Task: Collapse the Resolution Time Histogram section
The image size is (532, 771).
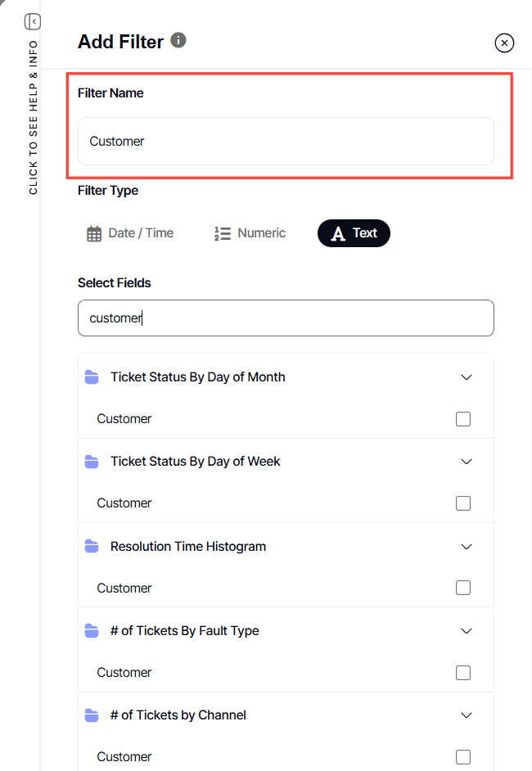Action: [x=466, y=547]
